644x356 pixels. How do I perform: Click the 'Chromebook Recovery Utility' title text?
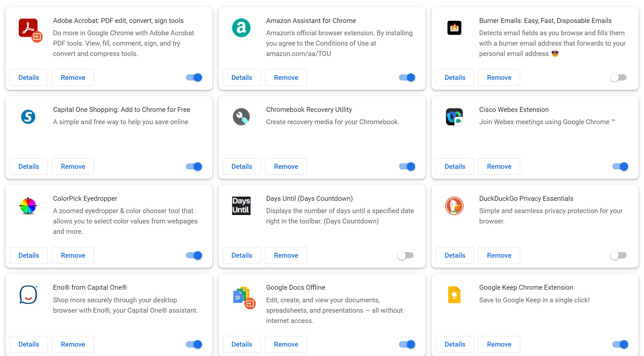pos(309,110)
